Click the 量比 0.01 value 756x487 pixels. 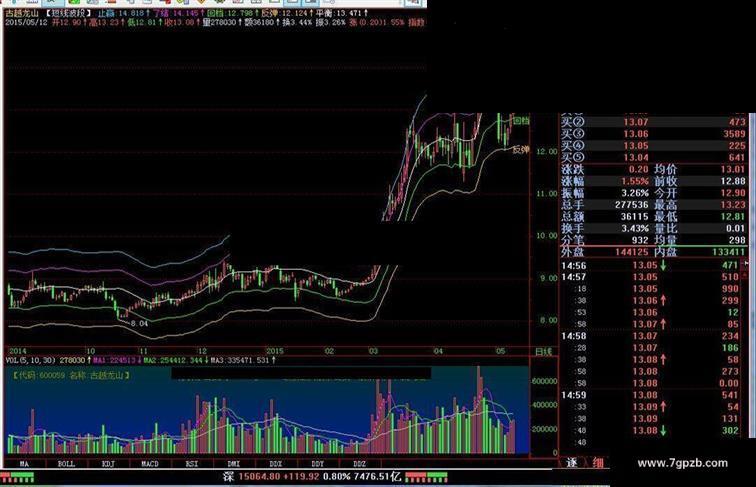click(736, 229)
